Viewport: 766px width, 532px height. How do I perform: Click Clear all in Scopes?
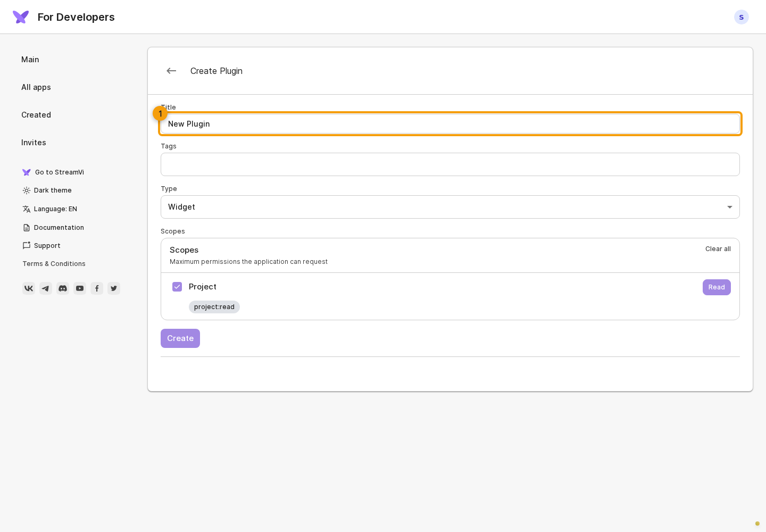tap(718, 249)
